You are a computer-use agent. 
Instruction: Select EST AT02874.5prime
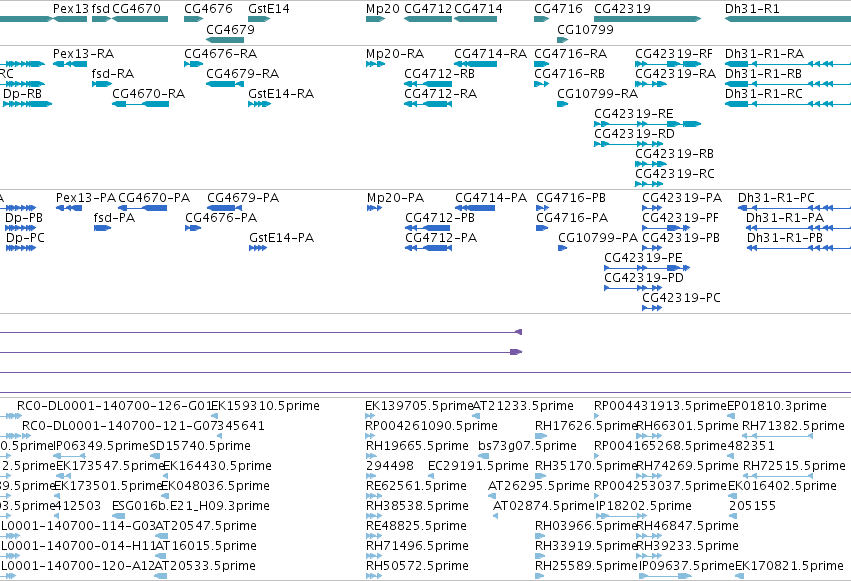tap(496, 516)
